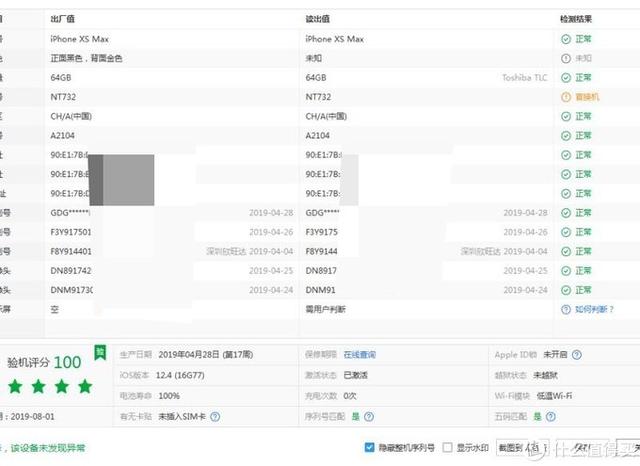640x466 pixels.
Task: Click the green check icon in the DNM91 row
Action: pos(566,290)
